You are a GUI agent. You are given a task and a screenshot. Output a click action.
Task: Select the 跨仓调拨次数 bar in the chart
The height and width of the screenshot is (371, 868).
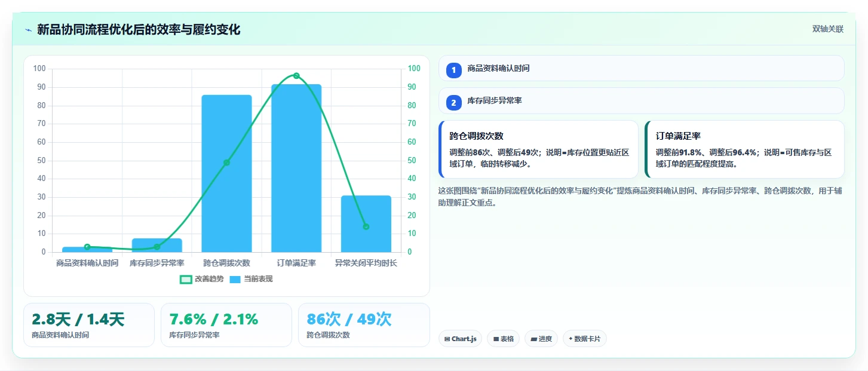pyautogui.click(x=226, y=173)
